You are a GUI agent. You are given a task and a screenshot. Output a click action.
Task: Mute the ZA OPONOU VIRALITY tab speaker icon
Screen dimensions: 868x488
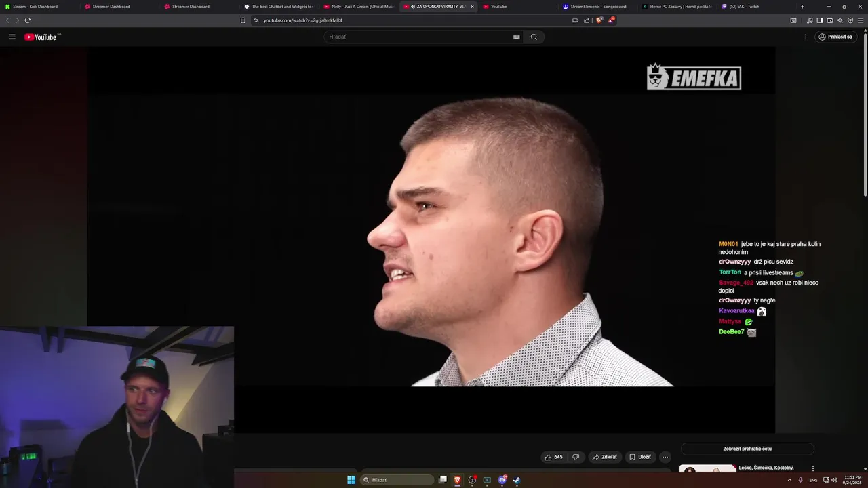(x=413, y=7)
